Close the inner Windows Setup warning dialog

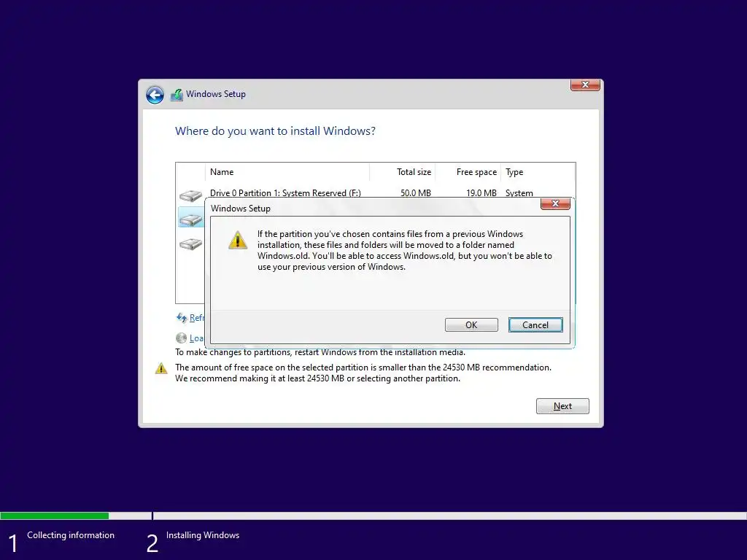[x=555, y=203]
